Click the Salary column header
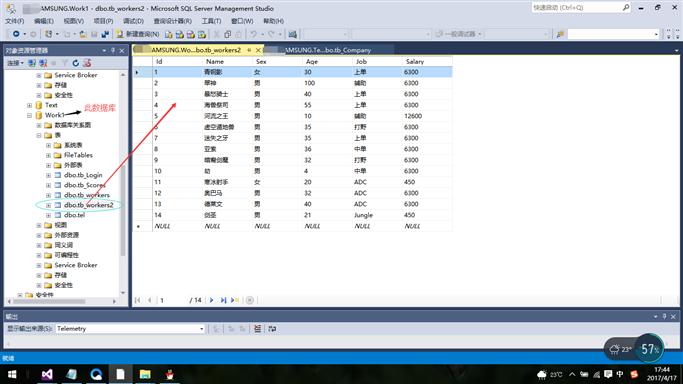 [415, 61]
